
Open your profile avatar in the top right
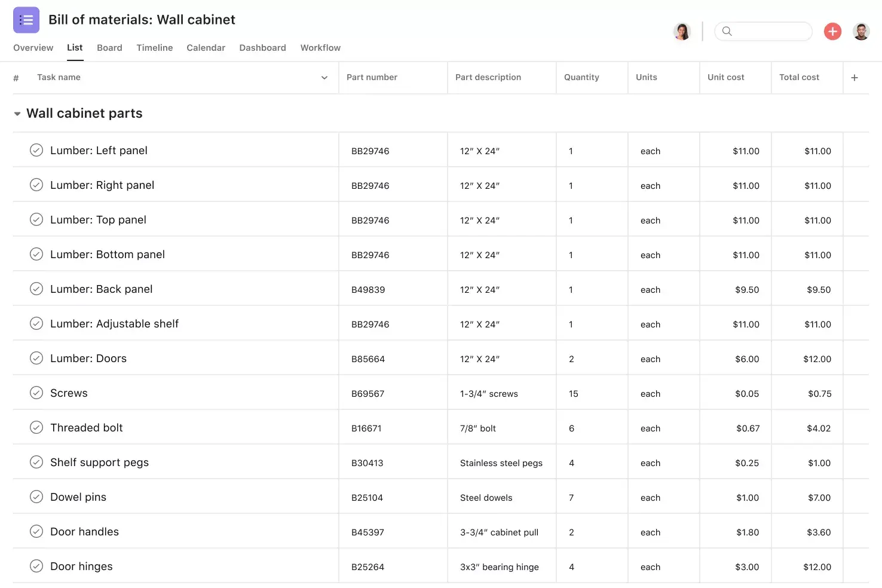(861, 31)
